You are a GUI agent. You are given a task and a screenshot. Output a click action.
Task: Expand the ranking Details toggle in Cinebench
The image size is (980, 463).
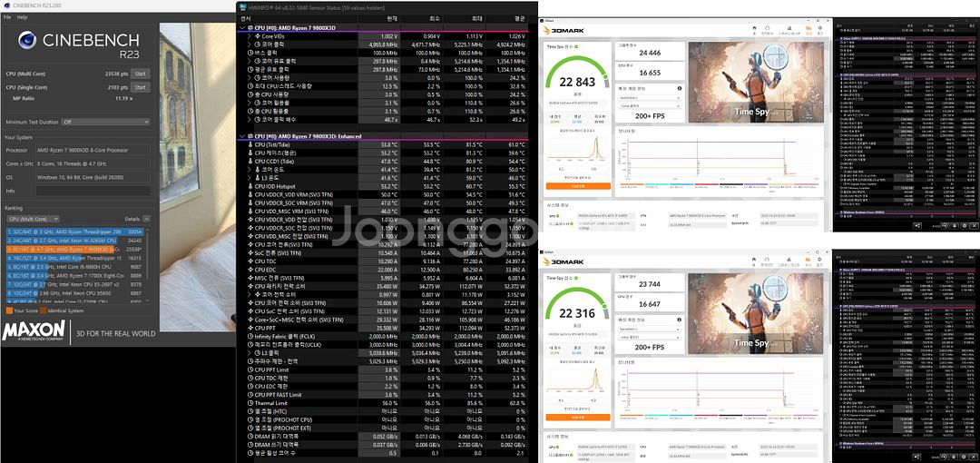146,219
